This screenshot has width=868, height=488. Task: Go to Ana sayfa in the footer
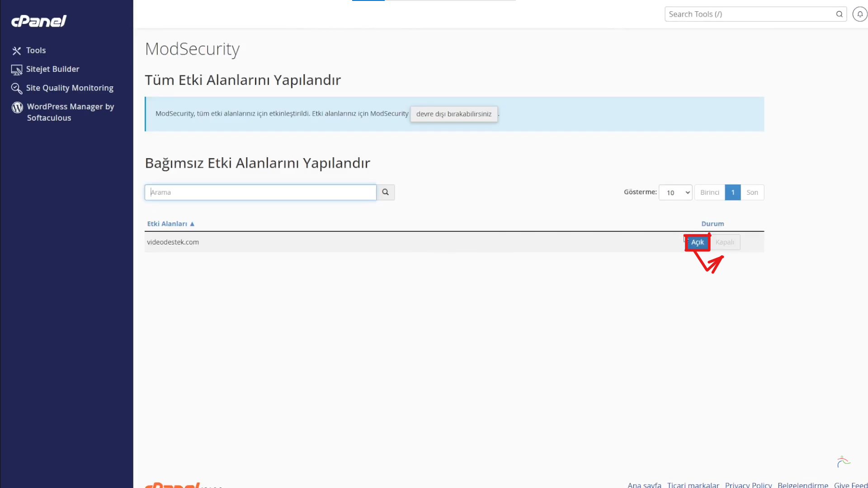tap(644, 485)
